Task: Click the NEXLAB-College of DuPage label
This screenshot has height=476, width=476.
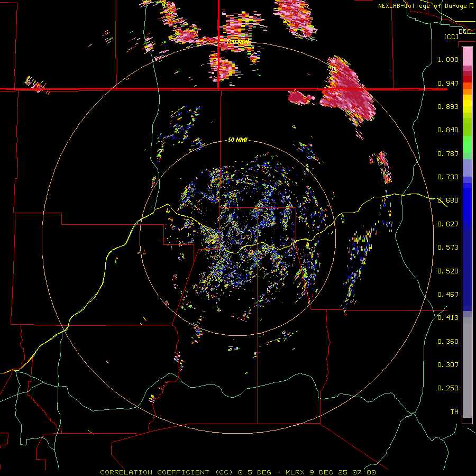Action: coord(422,6)
